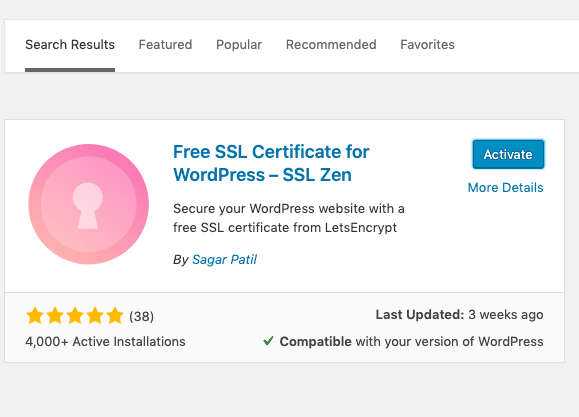Image resolution: width=579 pixels, height=417 pixels.
Task: Open the Free SSL Certificate title link
Action: pyautogui.click(x=271, y=163)
